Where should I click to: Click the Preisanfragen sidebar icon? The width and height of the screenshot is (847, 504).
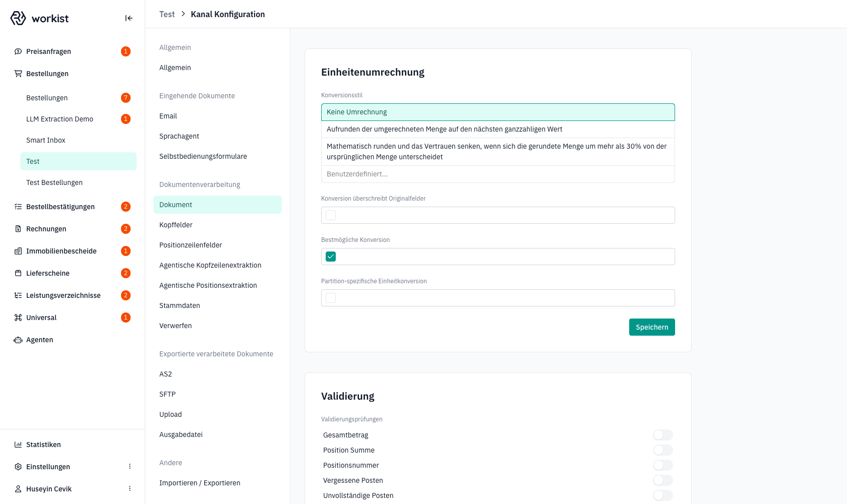18,51
